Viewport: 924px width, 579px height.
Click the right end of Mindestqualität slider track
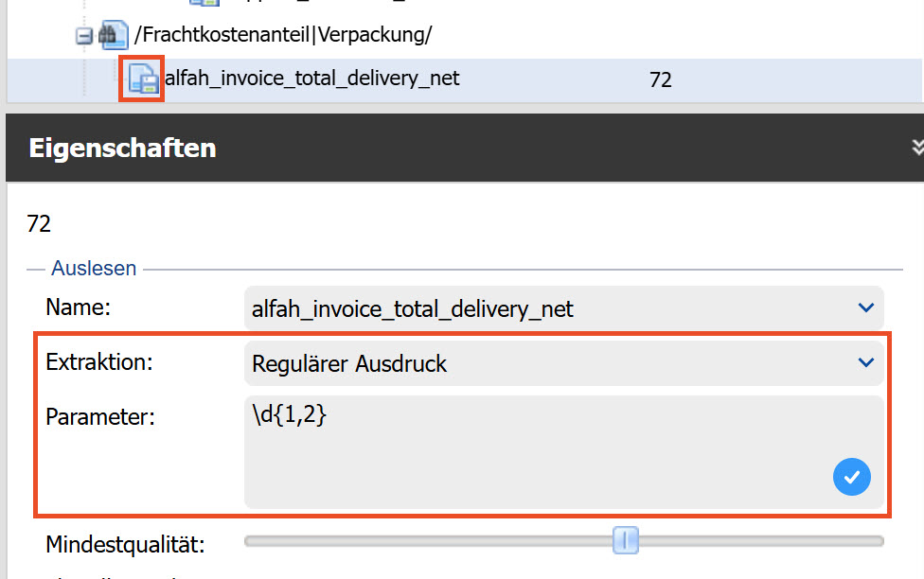(x=879, y=541)
